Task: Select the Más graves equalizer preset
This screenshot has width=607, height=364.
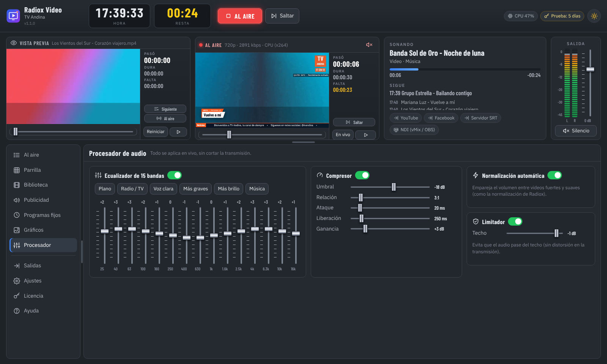Action: click(195, 189)
